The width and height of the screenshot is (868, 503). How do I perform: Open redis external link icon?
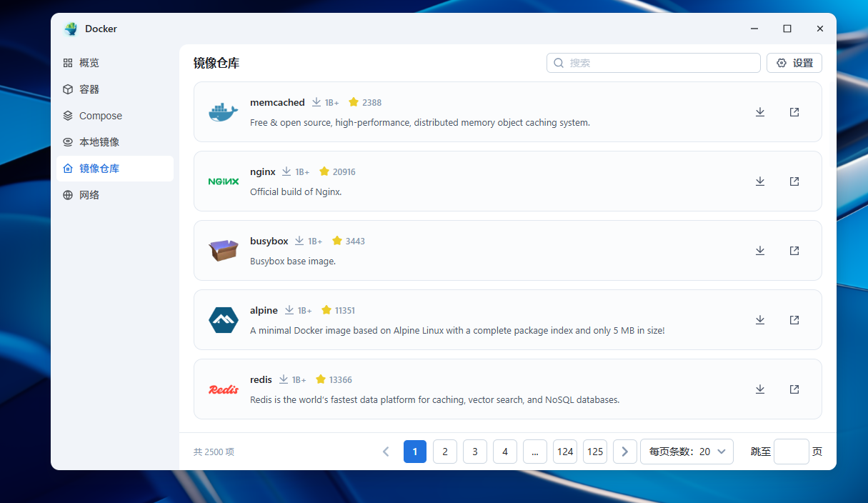click(x=794, y=389)
